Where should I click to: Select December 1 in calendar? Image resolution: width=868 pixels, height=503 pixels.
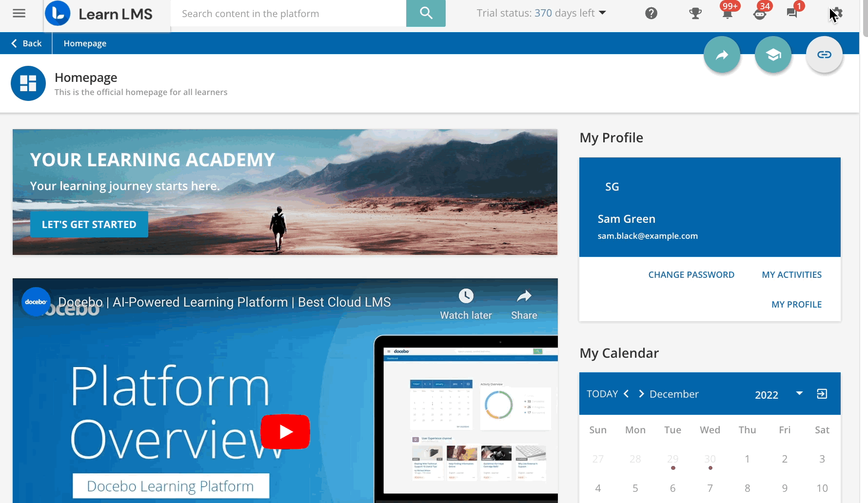(747, 459)
